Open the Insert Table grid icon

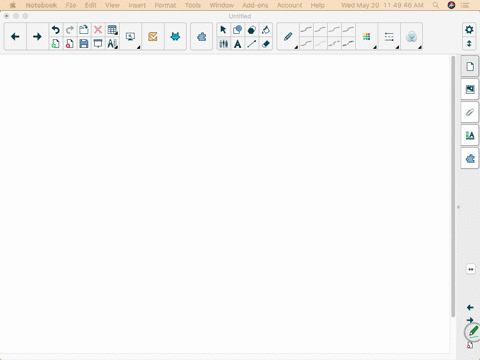112,30
